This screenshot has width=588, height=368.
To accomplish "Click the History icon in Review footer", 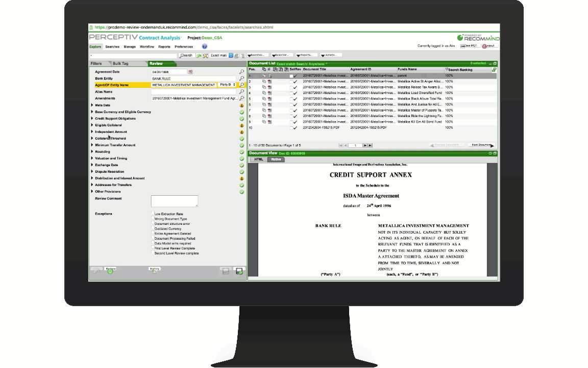I will (155, 270).
